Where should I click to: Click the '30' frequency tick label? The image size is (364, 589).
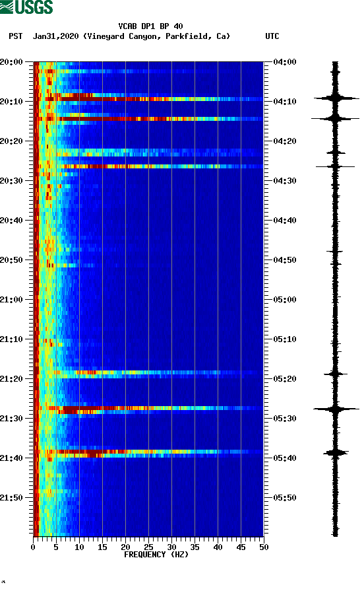point(171,547)
